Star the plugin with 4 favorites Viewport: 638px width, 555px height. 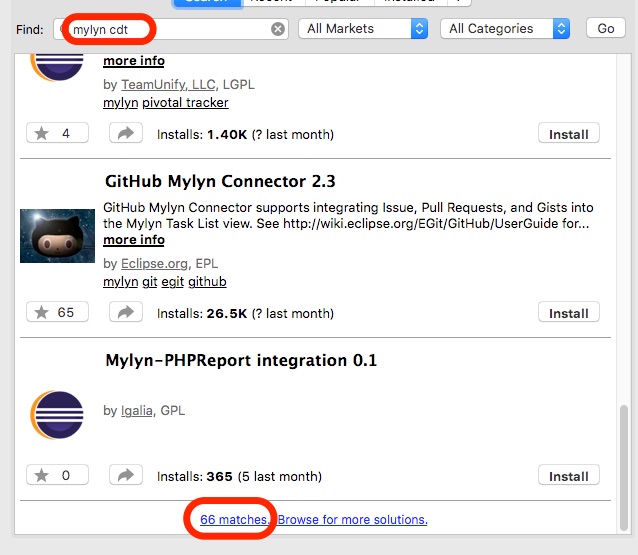(57, 133)
